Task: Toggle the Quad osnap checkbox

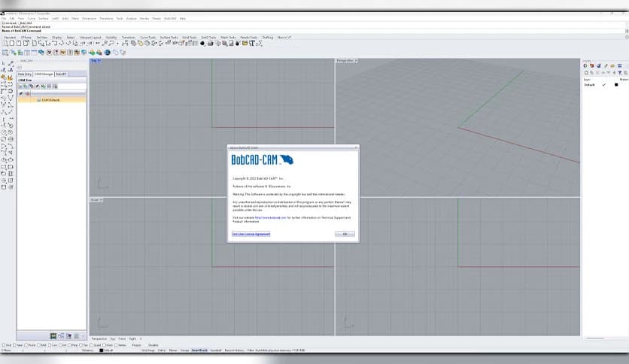Action: [x=91, y=345]
